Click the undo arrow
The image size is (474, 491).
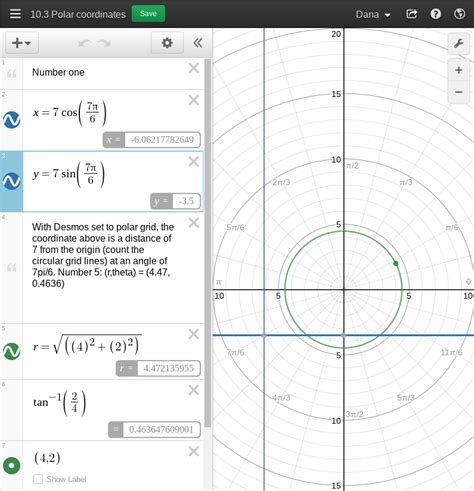[x=84, y=43]
